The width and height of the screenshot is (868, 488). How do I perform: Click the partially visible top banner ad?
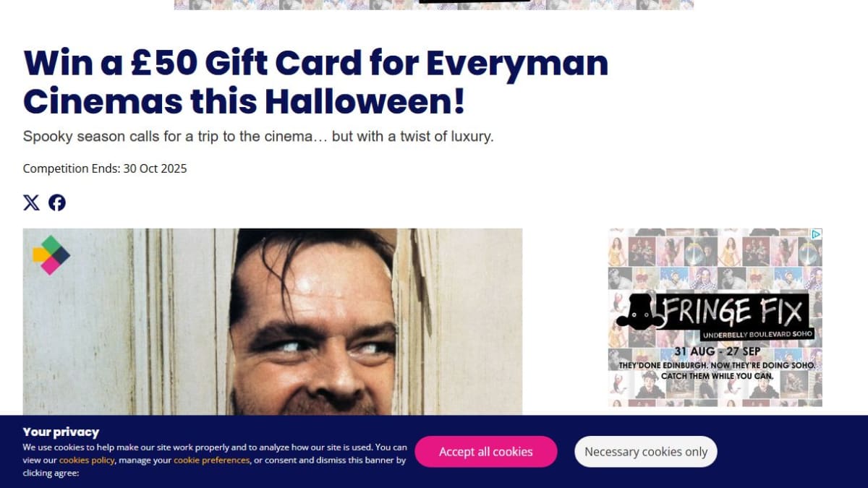[x=434, y=4]
